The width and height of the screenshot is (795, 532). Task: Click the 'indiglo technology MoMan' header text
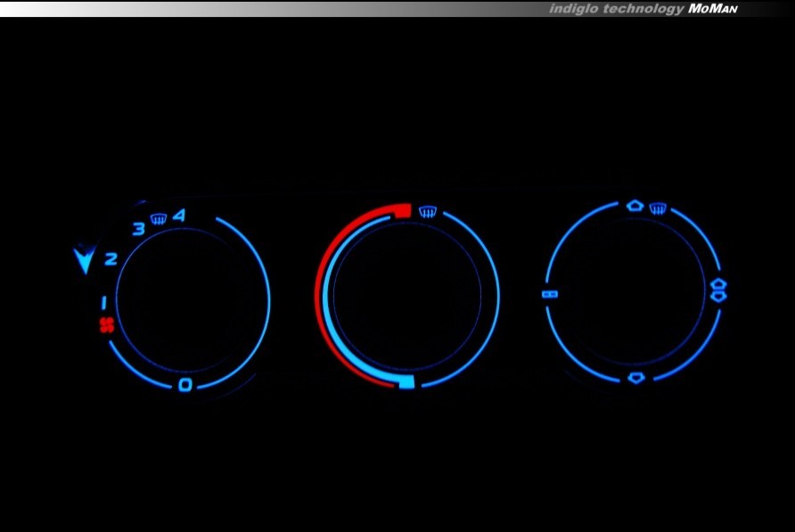[x=643, y=9]
